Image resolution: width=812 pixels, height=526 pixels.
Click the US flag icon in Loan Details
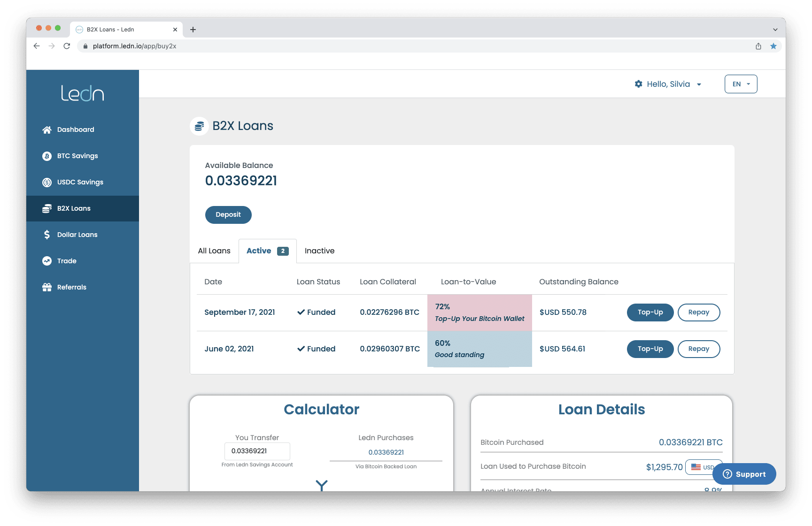tap(696, 467)
